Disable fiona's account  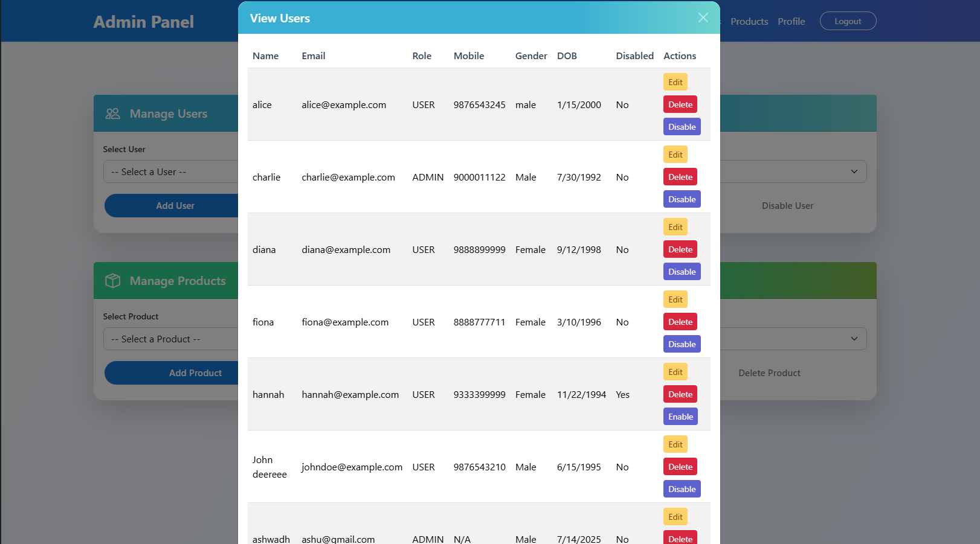click(682, 344)
